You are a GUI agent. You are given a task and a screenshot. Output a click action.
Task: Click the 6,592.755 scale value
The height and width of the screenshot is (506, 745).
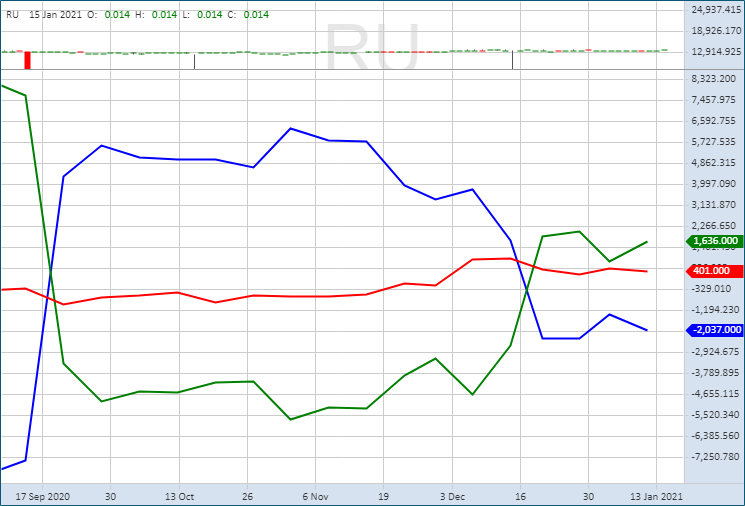714,121
